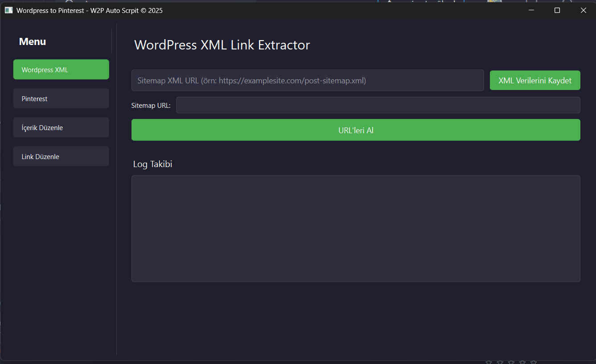
Task: Click the window title text in the title bar
Action: coord(90,10)
